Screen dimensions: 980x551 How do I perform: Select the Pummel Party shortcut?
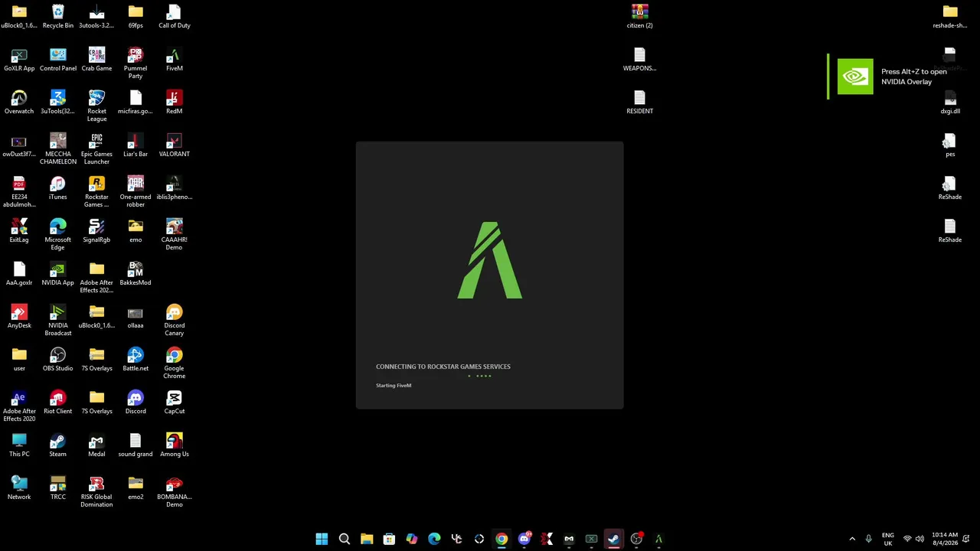click(x=136, y=63)
